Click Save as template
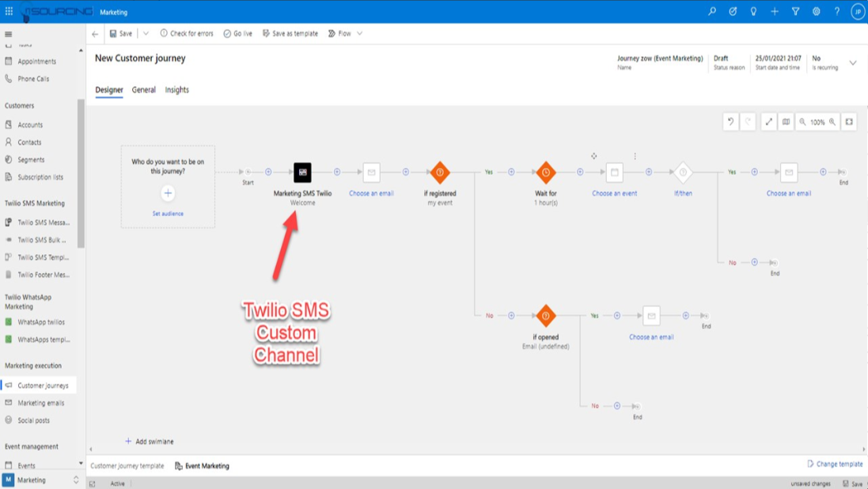 click(x=290, y=34)
